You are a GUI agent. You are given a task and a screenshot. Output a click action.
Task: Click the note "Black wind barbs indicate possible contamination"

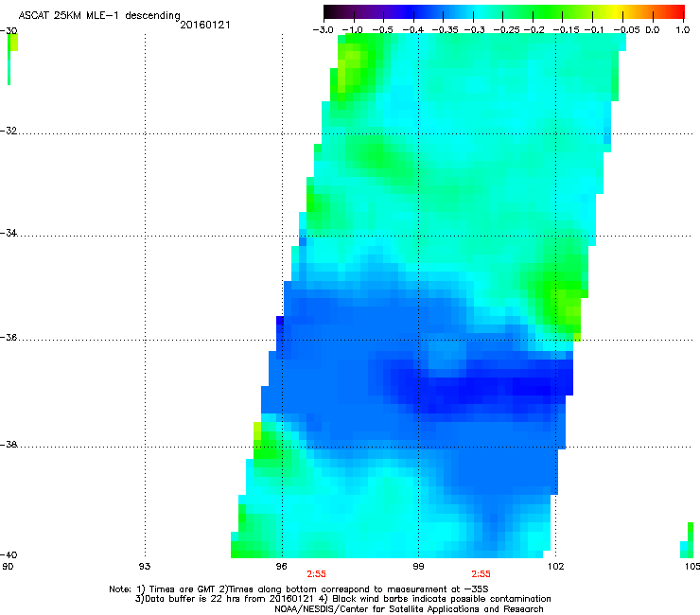pyautogui.click(x=441, y=599)
